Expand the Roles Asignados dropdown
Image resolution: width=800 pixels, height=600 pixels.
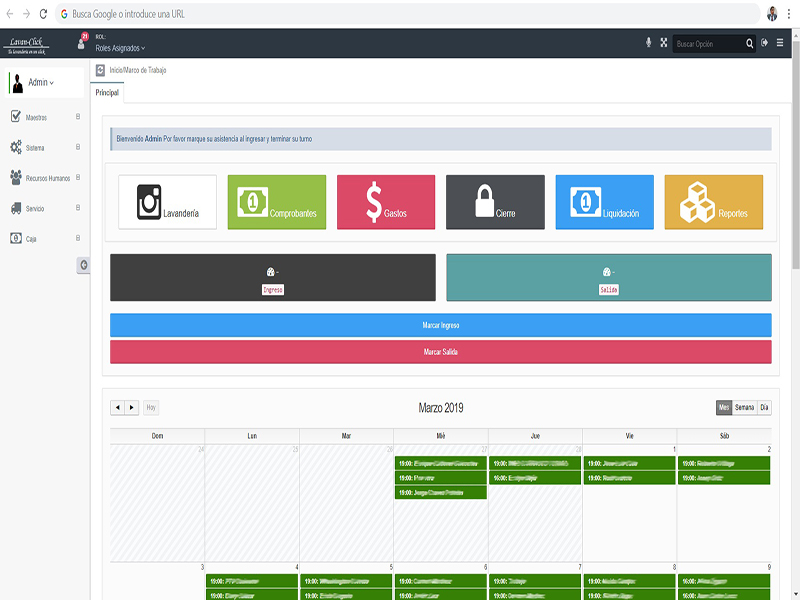120,48
